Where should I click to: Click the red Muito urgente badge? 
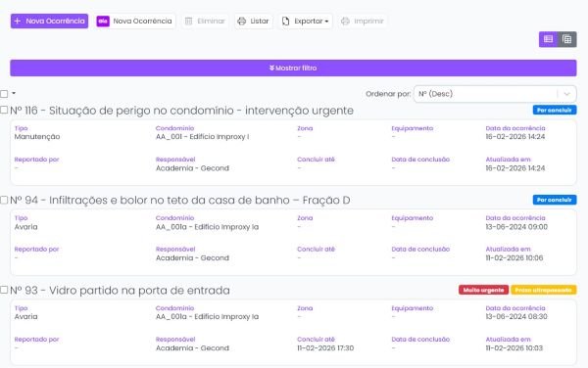(x=483, y=290)
